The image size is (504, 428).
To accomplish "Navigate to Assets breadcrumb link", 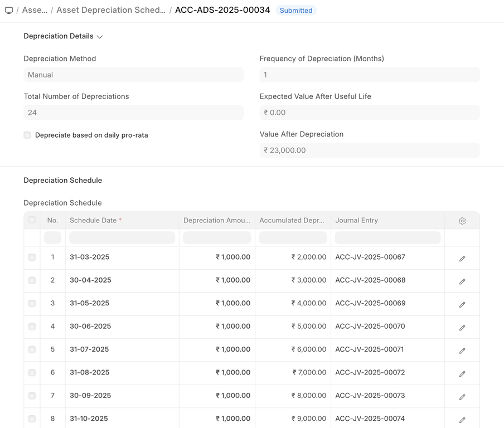I will (x=35, y=11).
